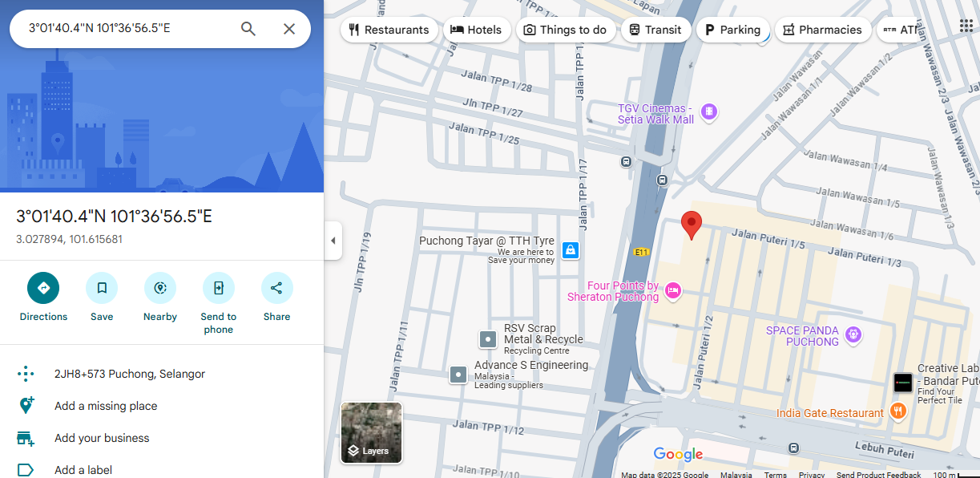Filter map by Transit
Image resolution: width=980 pixels, height=478 pixels.
click(655, 30)
